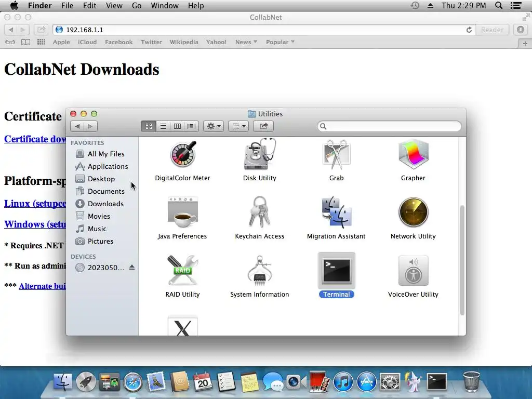532x399 pixels.
Task: Open the File menu
Action: [x=67, y=6]
